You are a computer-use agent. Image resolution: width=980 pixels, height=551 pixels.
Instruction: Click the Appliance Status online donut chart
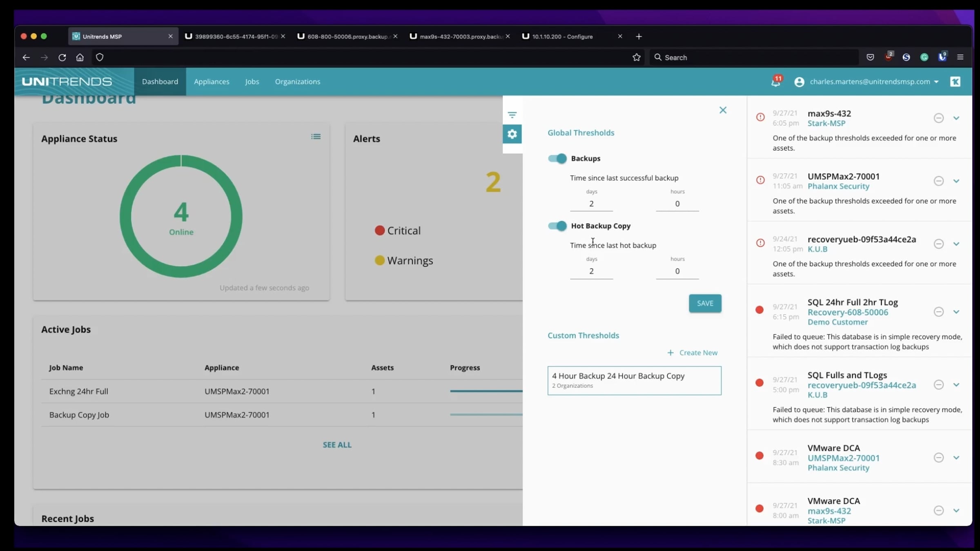[181, 216]
